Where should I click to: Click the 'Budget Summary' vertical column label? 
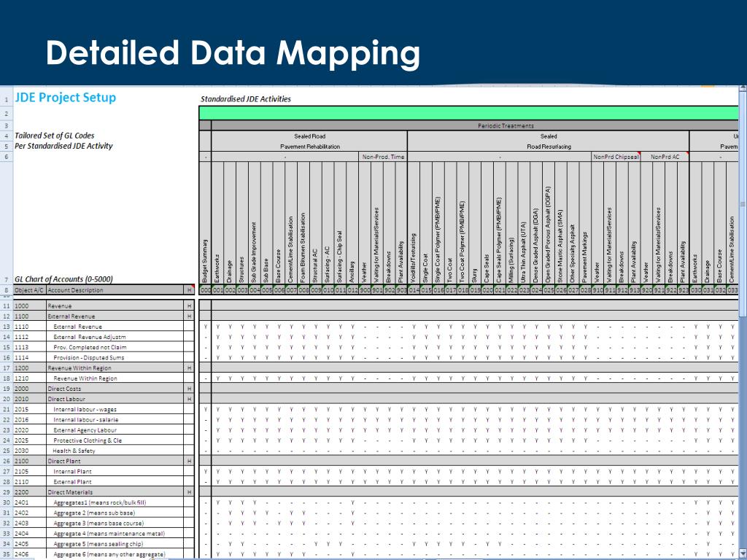pyautogui.click(x=205, y=261)
